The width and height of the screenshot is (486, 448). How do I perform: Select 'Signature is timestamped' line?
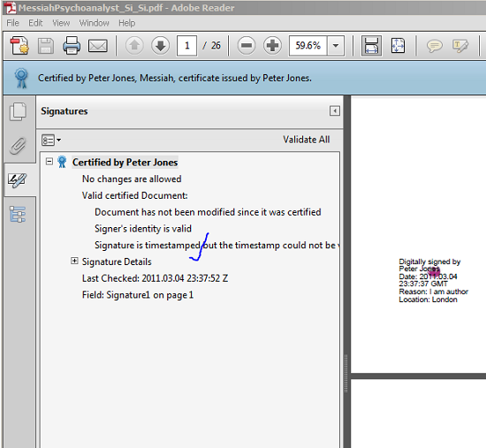[216, 246]
